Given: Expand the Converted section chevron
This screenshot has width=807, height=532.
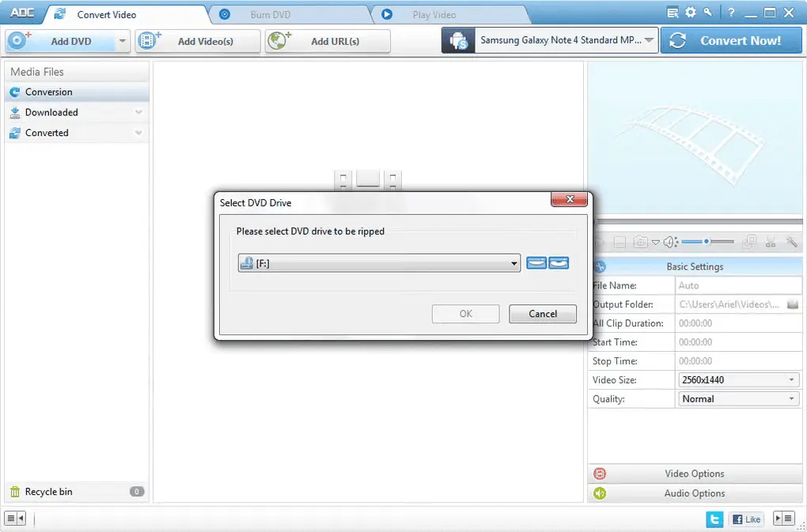Looking at the screenshot, I should pyautogui.click(x=138, y=133).
